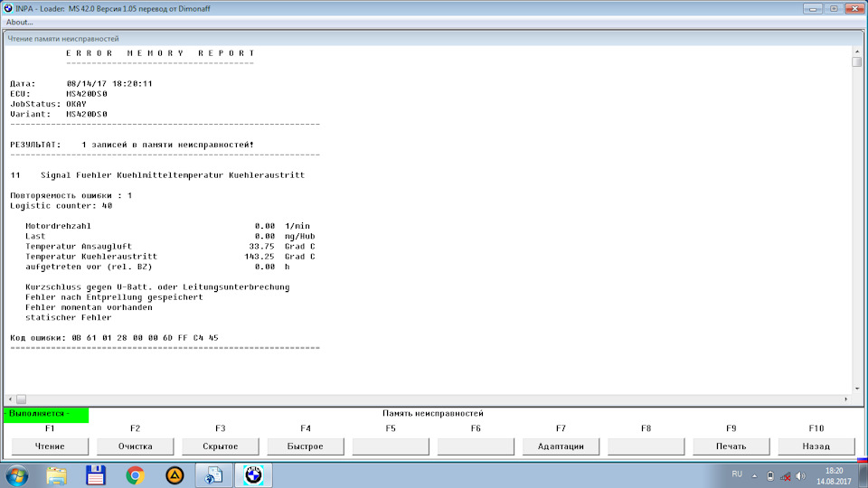Click the blank F6 button
Viewport: 868px width, 488px height.
[x=476, y=446]
